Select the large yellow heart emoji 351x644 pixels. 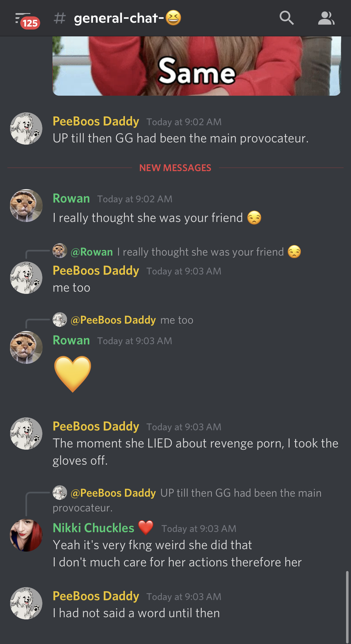click(72, 374)
